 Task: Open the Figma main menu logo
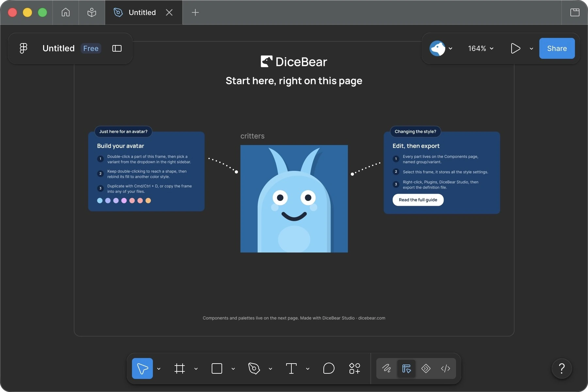pyautogui.click(x=24, y=48)
